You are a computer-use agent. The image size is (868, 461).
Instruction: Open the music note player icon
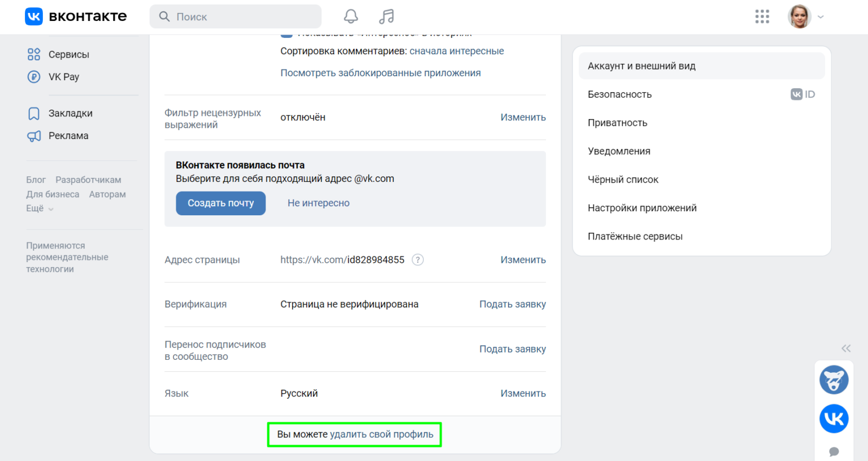click(x=387, y=16)
